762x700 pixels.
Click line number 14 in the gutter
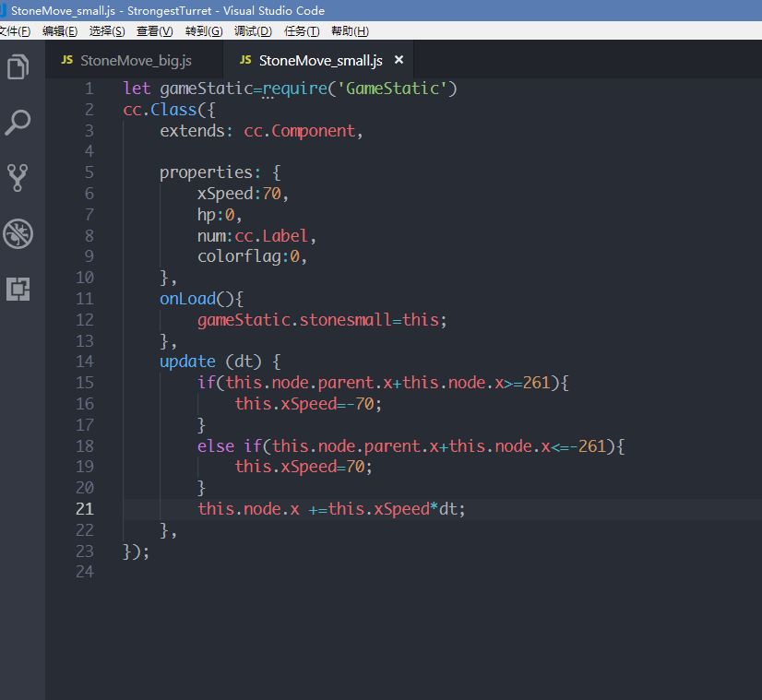(85, 362)
